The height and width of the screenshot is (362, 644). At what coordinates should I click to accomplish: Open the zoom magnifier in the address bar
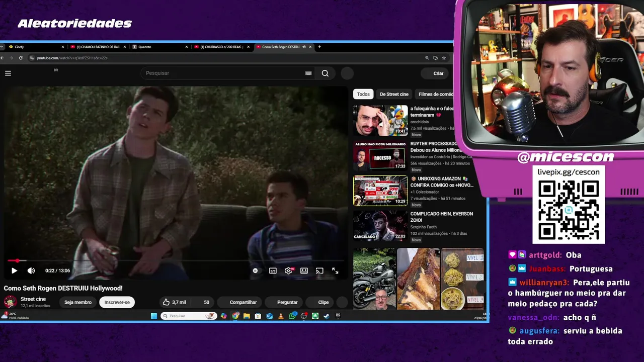427,58
